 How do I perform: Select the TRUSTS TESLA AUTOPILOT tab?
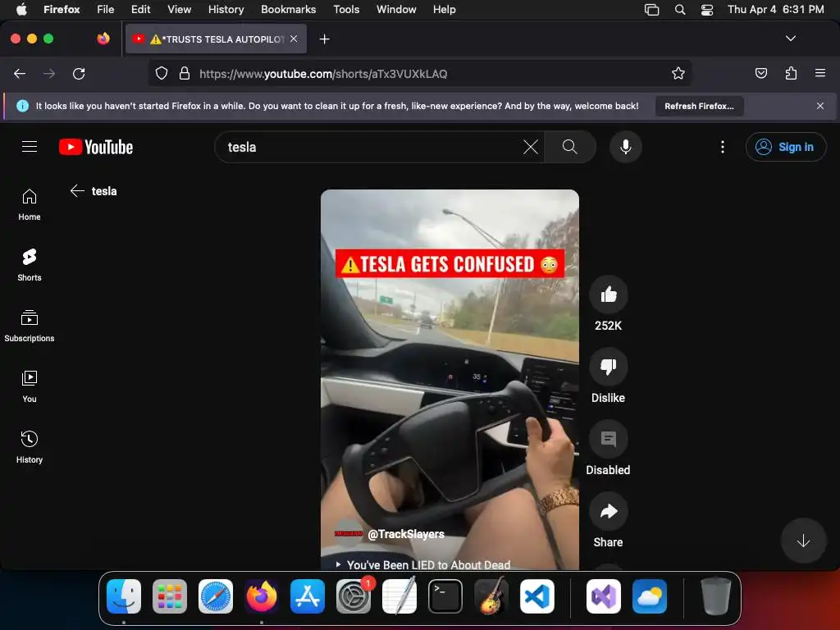click(216, 39)
